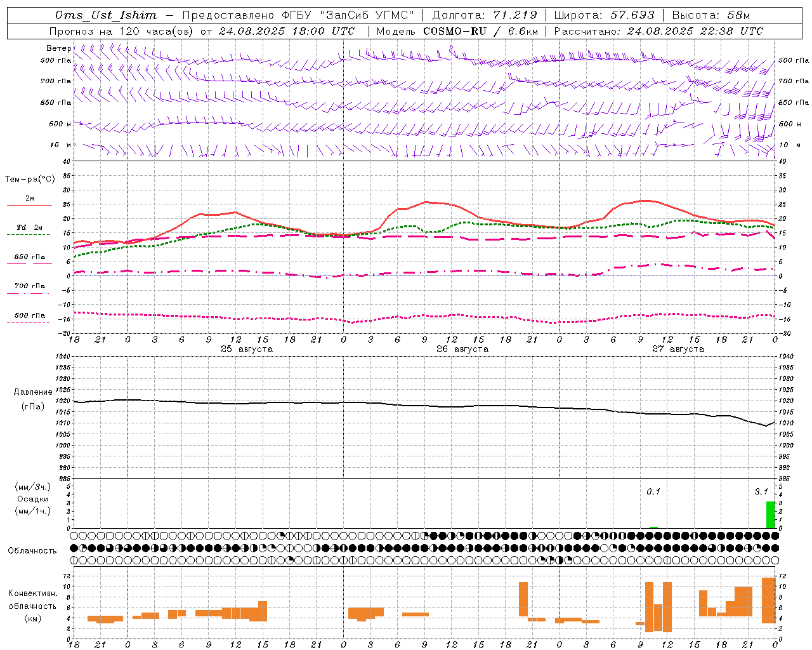The width and height of the screenshot is (812, 650).
Task: Click the 500 гПа temperature legend entry
Action: coord(30,315)
